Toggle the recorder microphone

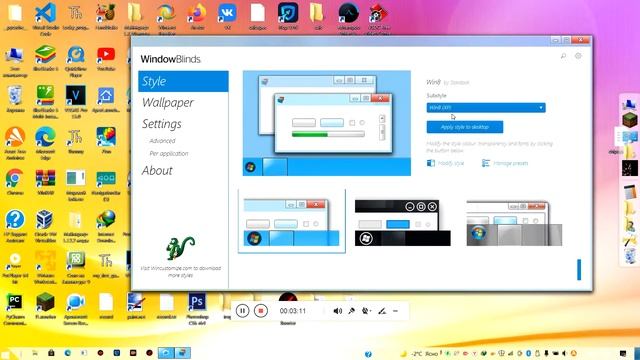pos(351,311)
